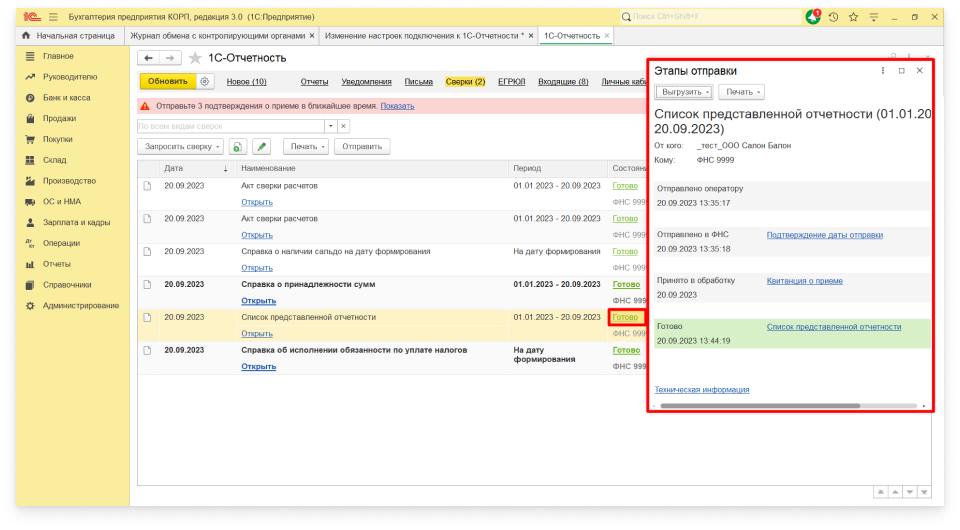Click Готово status of Список представленной отчетности row

tap(625, 318)
